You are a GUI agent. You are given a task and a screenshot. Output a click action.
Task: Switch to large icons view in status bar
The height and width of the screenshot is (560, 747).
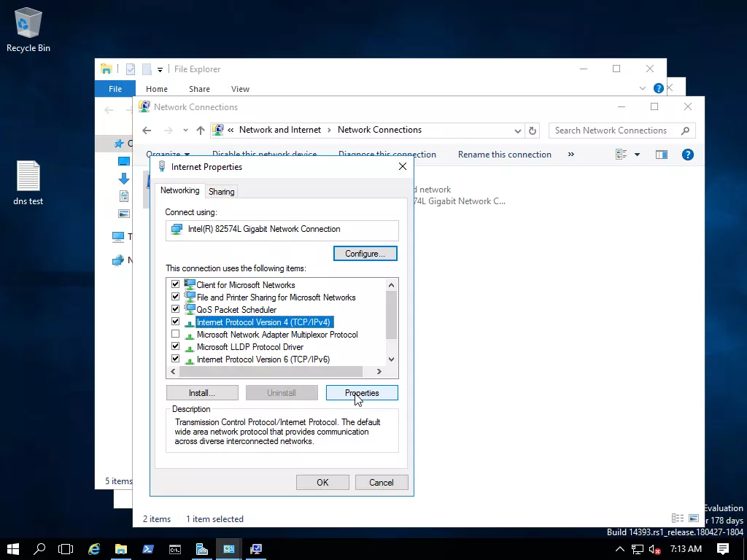pyautogui.click(x=694, y=518)
